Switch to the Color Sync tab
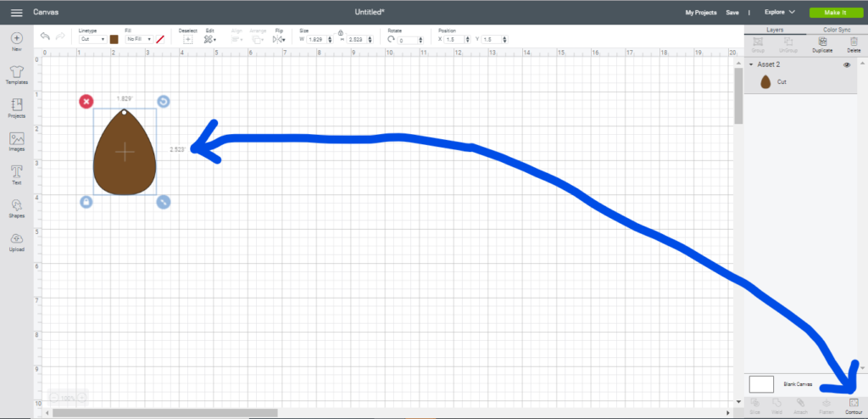 [x=837, y=30]
